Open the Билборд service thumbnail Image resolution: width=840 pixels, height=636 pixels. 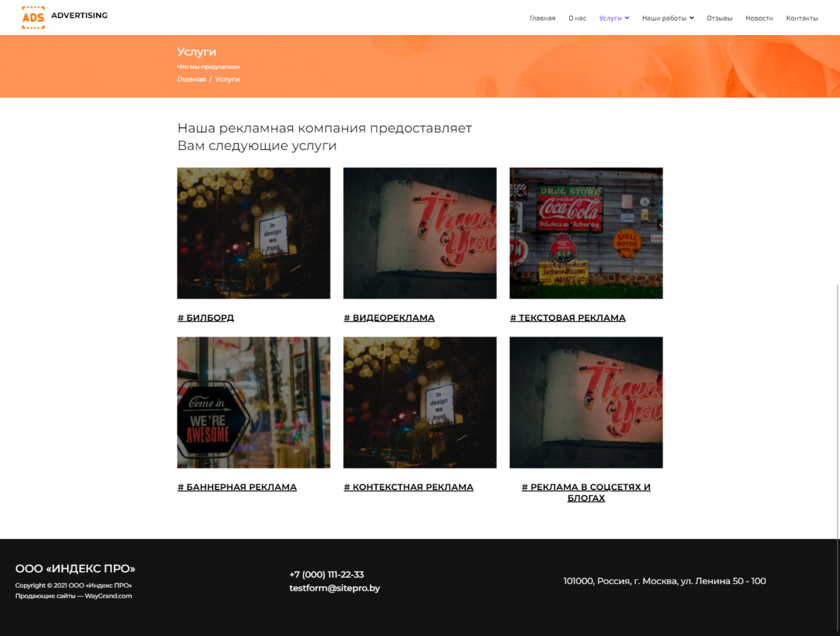pos(253,233)
